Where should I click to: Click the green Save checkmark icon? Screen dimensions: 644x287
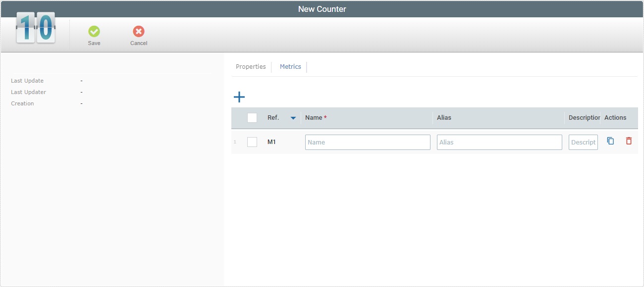(94, 32)
